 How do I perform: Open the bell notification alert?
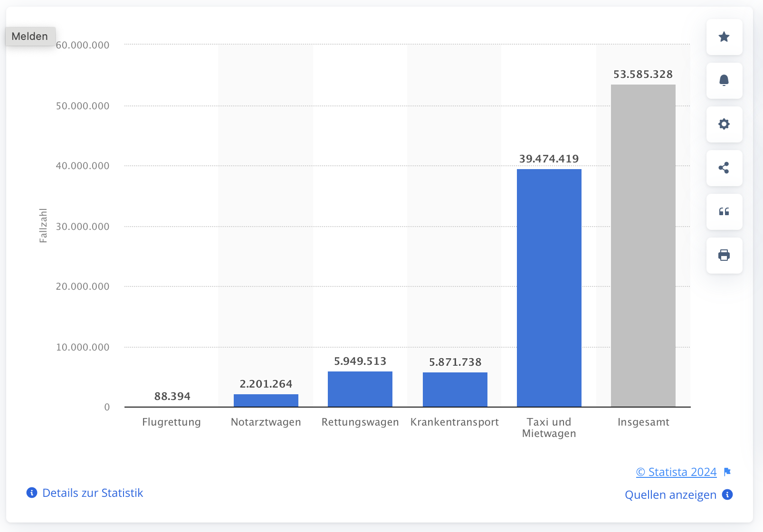click(x=724, y=81)
